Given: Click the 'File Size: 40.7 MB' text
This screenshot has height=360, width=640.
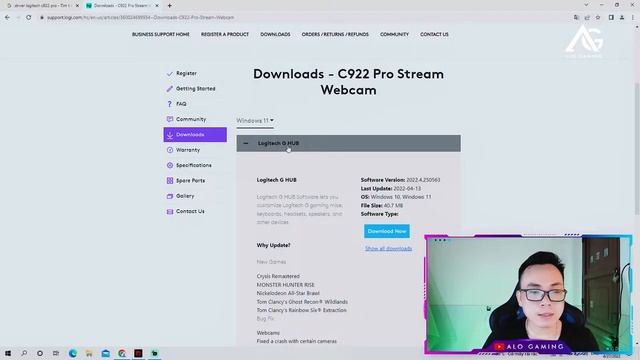Looking at the screenshot, I should 382,205.
